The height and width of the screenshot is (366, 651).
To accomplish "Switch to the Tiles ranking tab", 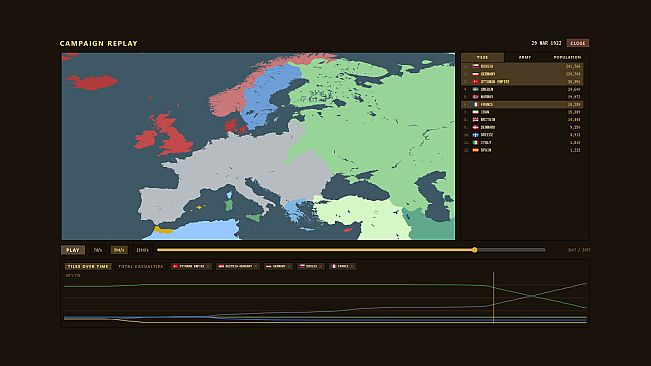I will pos(482,57).
